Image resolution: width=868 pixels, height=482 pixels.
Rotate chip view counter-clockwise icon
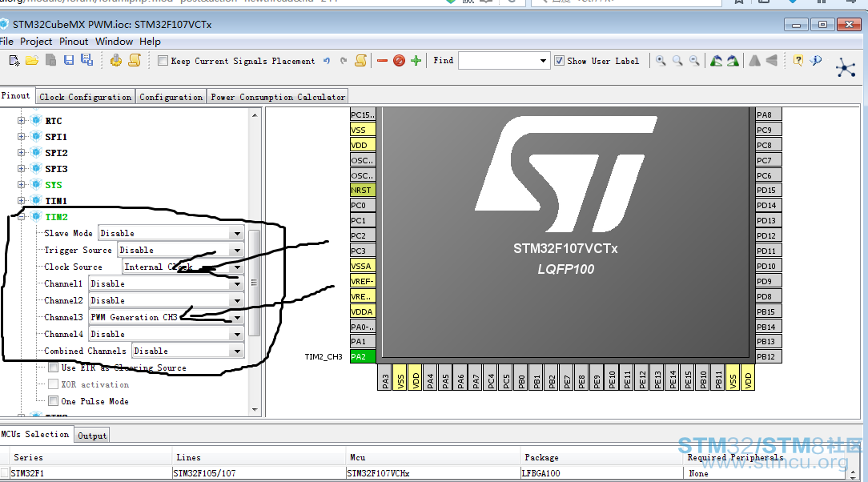tap(717, 61)
